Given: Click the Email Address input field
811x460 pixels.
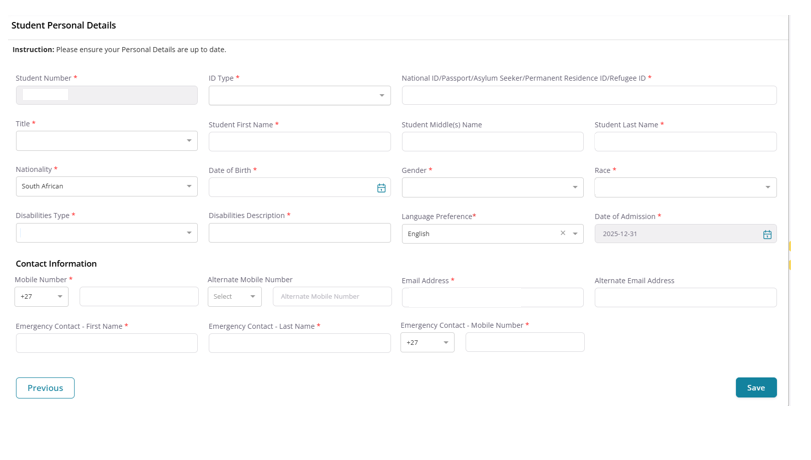Looking at the screenshot, I should click(492, 298).
